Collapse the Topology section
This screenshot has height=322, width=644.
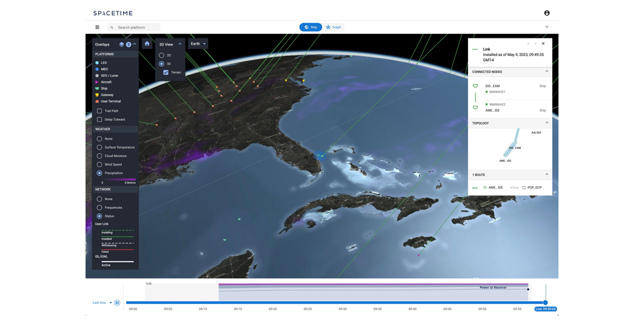546,123
